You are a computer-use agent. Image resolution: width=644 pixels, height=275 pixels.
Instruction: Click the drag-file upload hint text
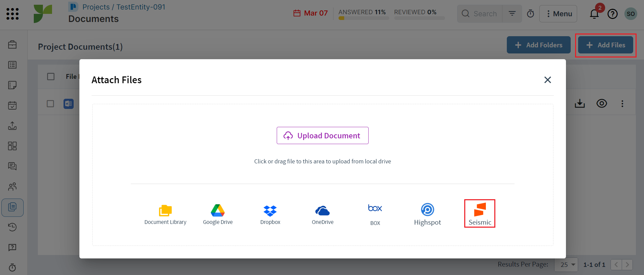coord(323,161)
